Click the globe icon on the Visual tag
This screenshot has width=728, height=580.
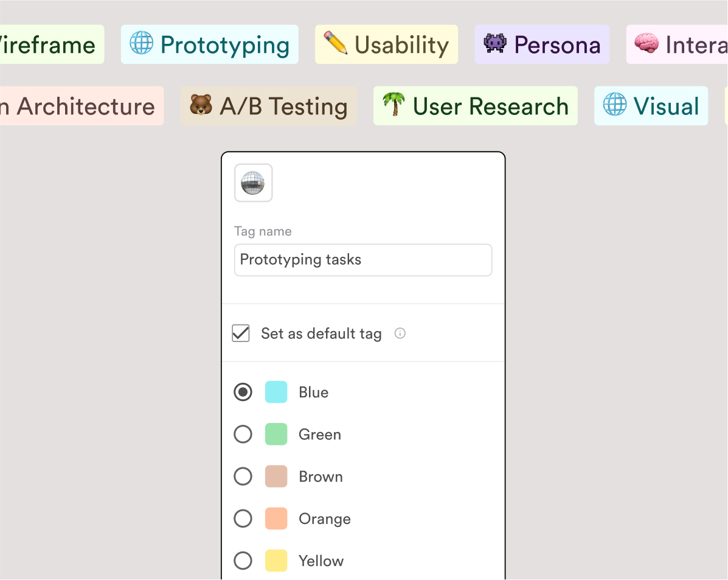pyautogui.click(x=615, y=105)
